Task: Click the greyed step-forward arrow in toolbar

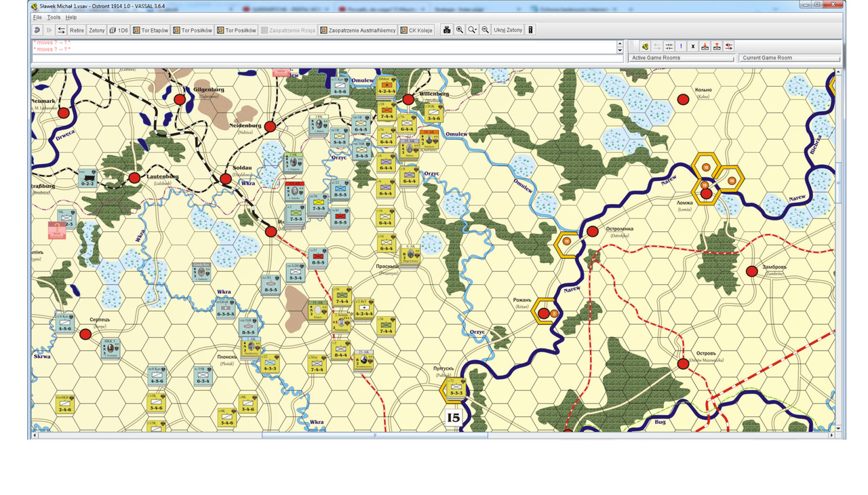Action: coord(49,30)
